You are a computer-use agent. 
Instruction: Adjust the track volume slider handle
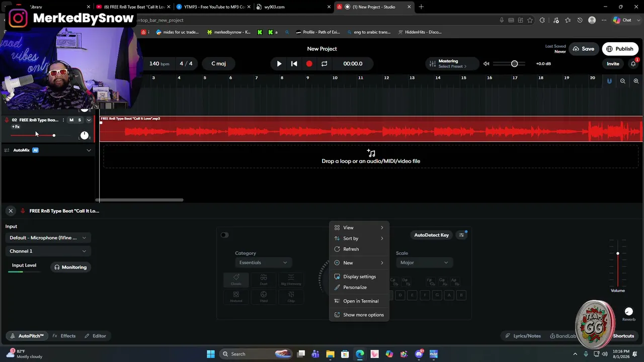click(54, 135)
